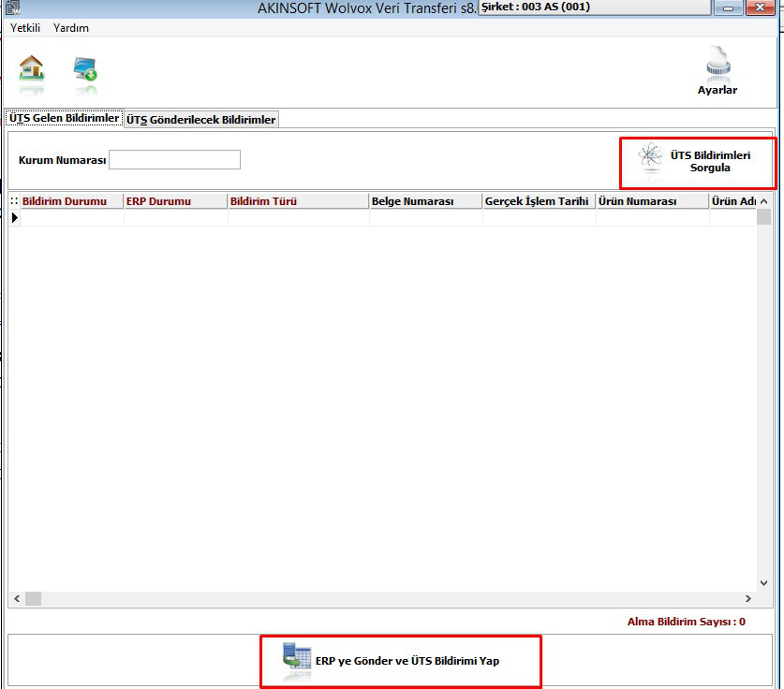
Task: Open the Yardım menu
Action: (x=71, y=28)
